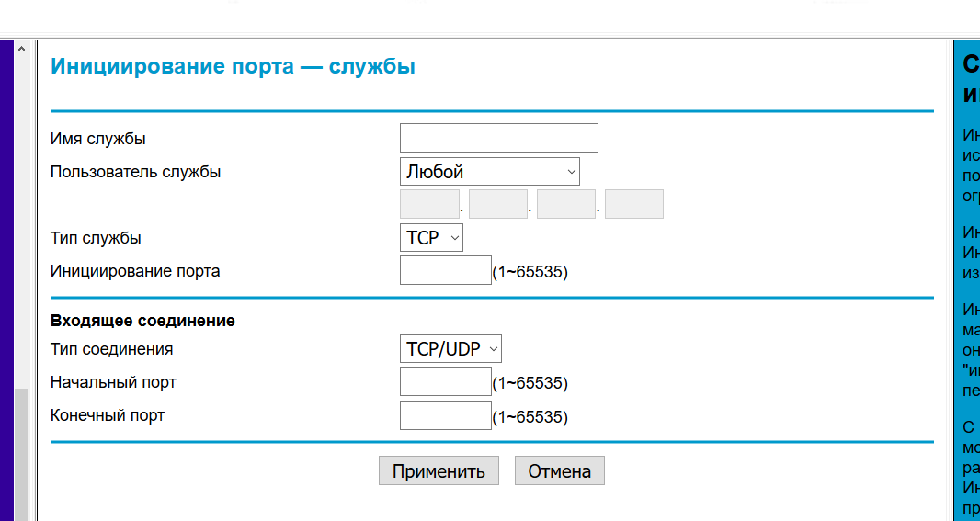Image resolution: width=980 pixels, height=521 pixels.
Task: Focus the Инициирование порта number field
Action: coord(446,271)
